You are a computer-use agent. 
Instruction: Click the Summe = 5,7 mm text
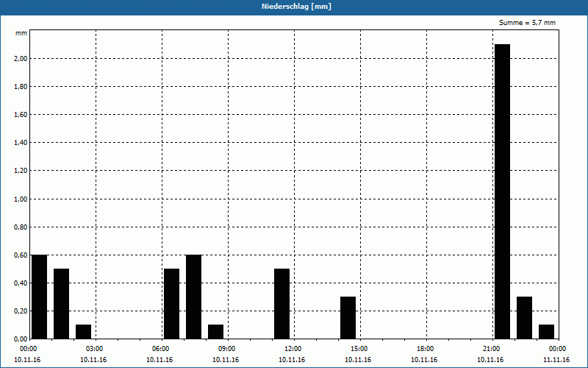[527, 23]
